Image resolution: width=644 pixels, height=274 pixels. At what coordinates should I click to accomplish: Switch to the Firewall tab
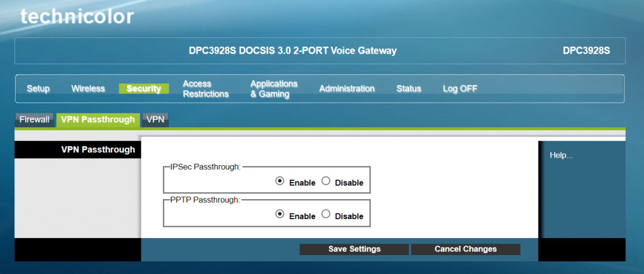[35, 120]
